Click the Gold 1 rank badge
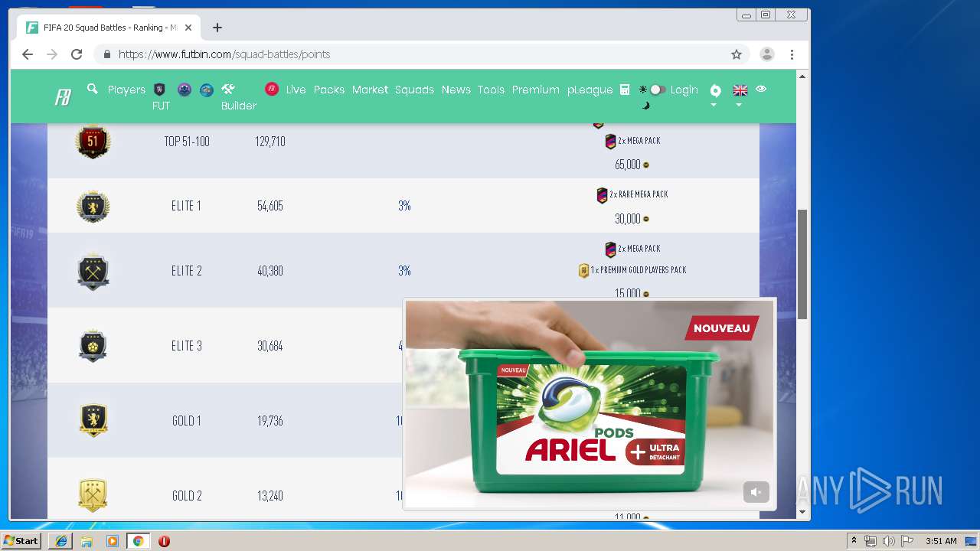Image resolution: width=980 pixels, height=551 pixels. (93, 420)
